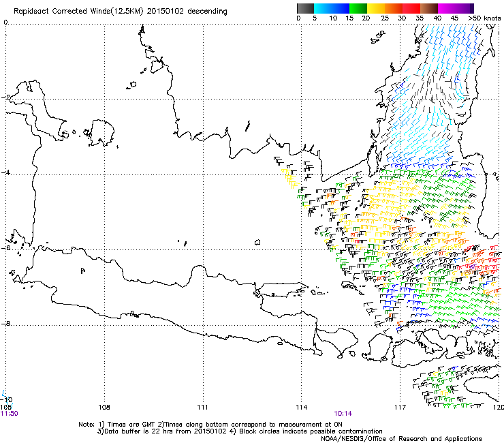
Task: Click the magenta 40-45 knots legend swatch
Action: tap(447, 8)
